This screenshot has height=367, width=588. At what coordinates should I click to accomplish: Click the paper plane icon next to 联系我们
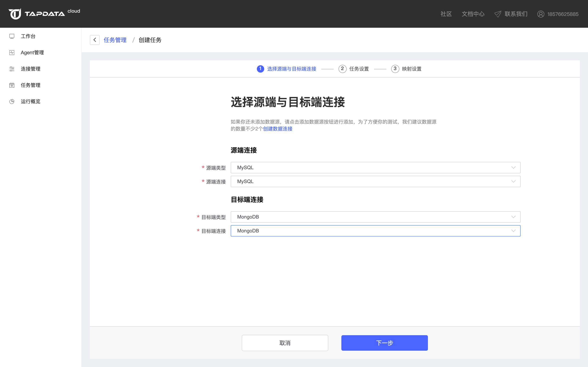tap(498, 14)
